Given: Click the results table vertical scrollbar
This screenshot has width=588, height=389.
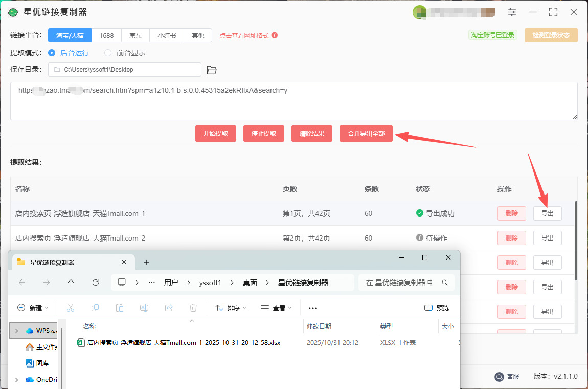Looking at the screenshot, I should (576, 241).
